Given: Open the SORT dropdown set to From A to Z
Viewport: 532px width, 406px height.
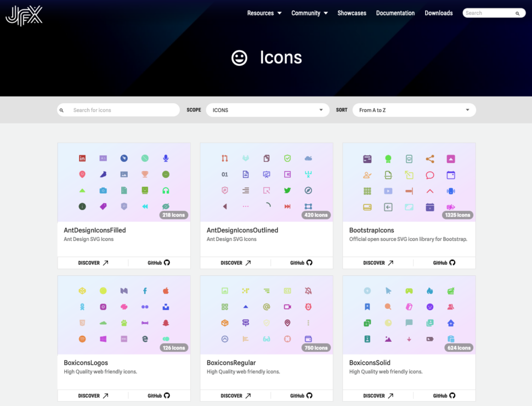Looking at the screenshot, I should coord(414,110).
